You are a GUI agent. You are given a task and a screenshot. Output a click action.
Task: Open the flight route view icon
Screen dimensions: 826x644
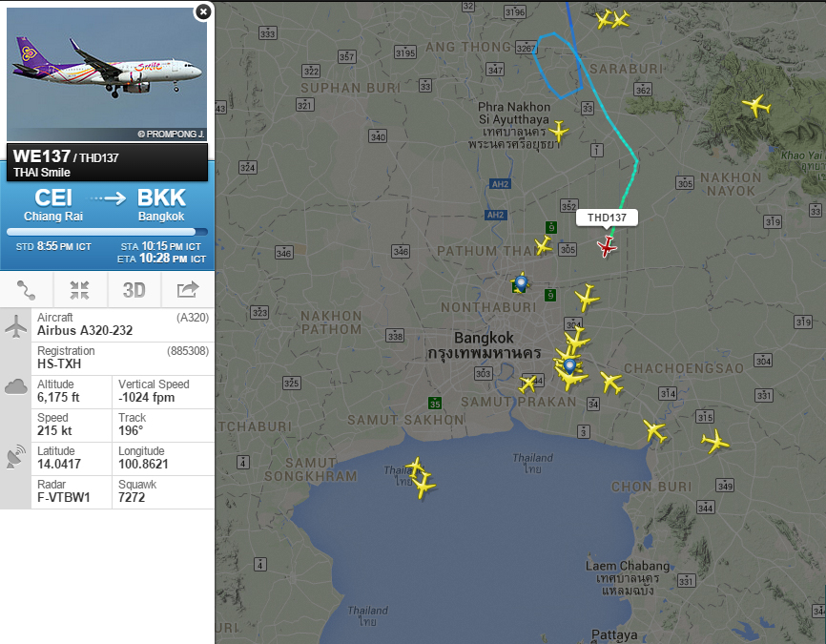click(x=27, y=290)
